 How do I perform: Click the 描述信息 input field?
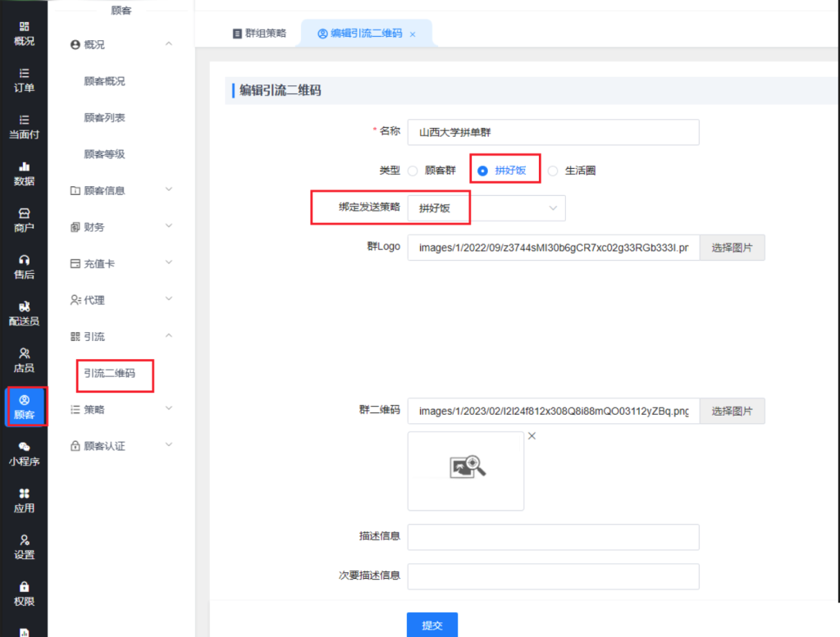coord(553,537)
